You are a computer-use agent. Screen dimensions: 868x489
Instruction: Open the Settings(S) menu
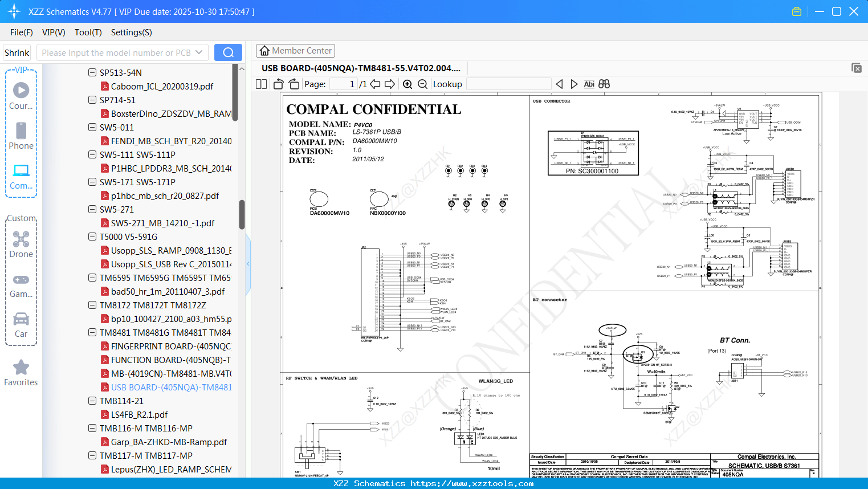(132, 32)
